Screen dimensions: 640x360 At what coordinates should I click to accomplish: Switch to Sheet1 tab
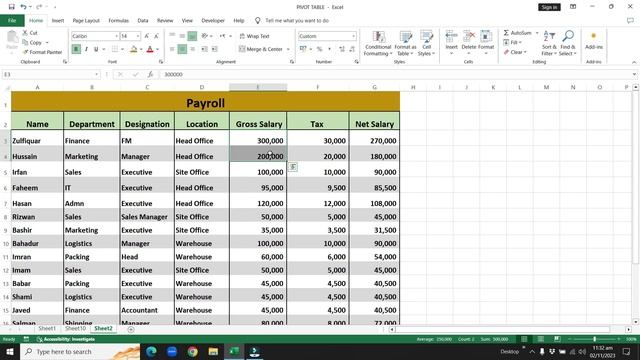(x=47, y=328)
